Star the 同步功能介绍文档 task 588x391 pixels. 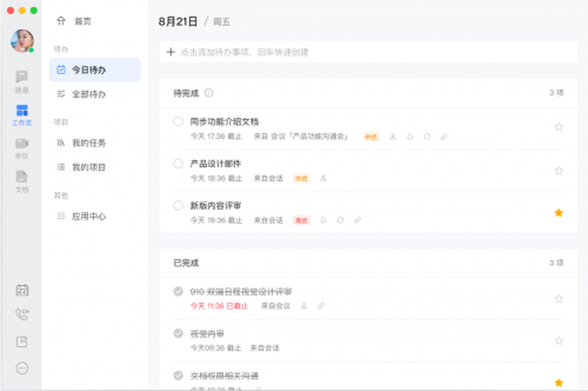(x=558, y=127)
